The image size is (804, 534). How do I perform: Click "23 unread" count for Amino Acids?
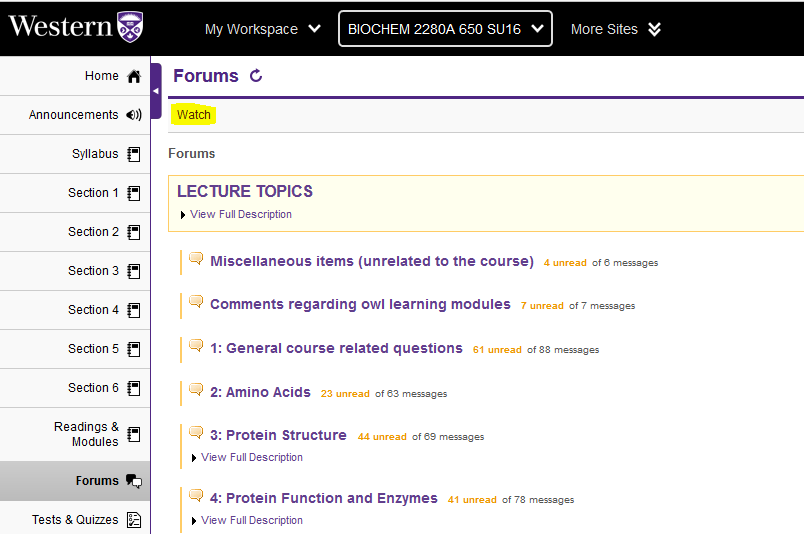[345, 394]
